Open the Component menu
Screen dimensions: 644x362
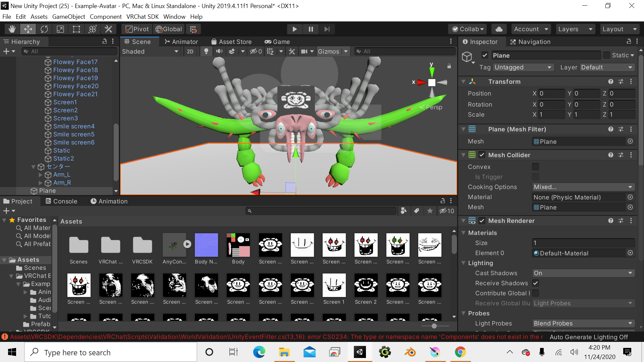(106, 16)
